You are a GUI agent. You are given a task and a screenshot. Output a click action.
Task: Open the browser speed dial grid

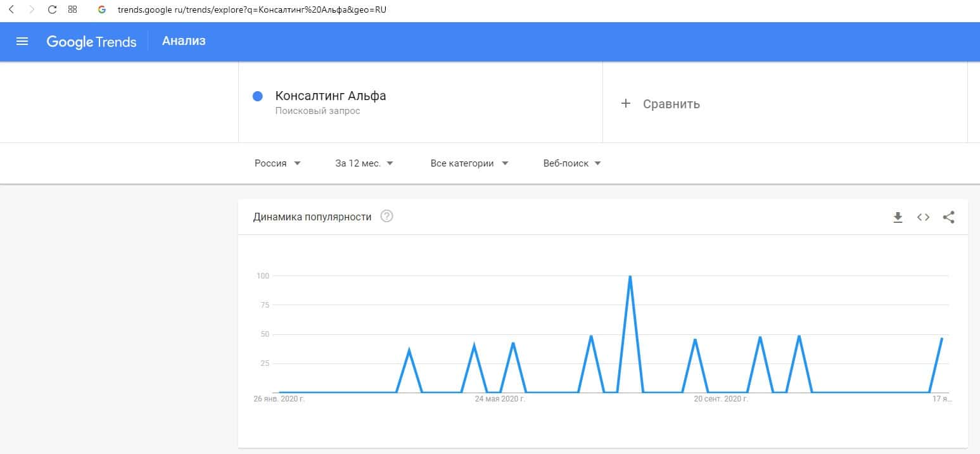(72, 10)
